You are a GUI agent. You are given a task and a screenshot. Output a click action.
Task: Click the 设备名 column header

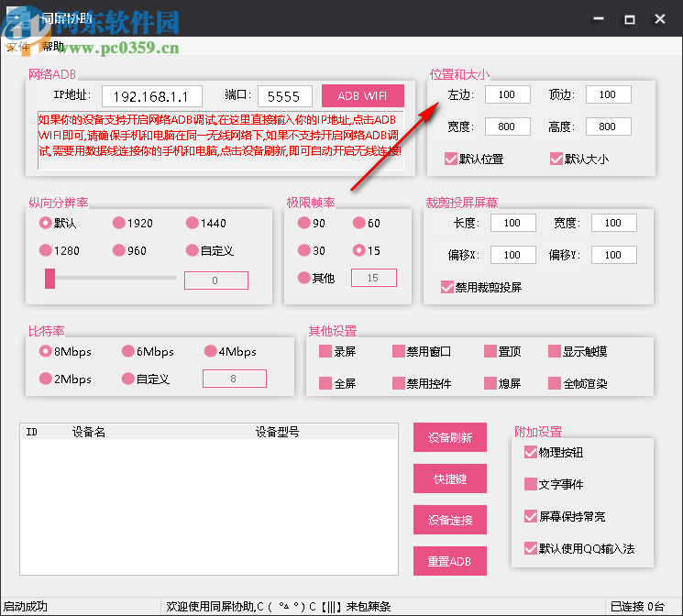click(x=89, y=432)
